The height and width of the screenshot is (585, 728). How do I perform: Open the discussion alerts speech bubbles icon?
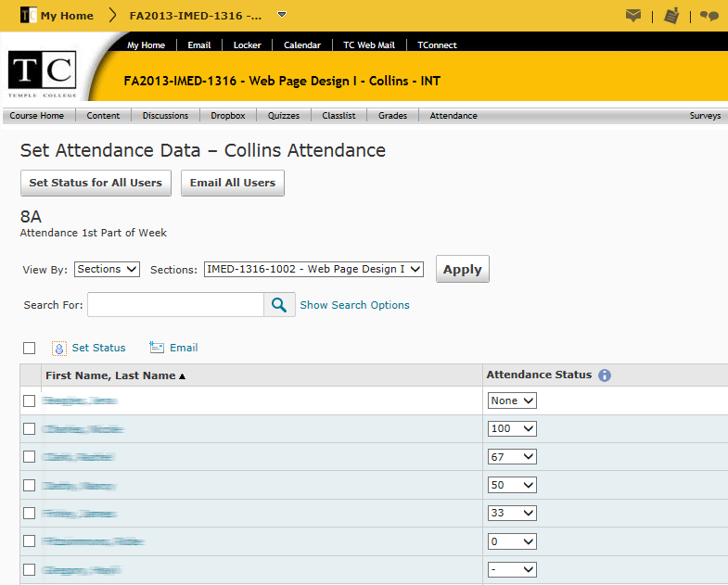click(709, 16)
